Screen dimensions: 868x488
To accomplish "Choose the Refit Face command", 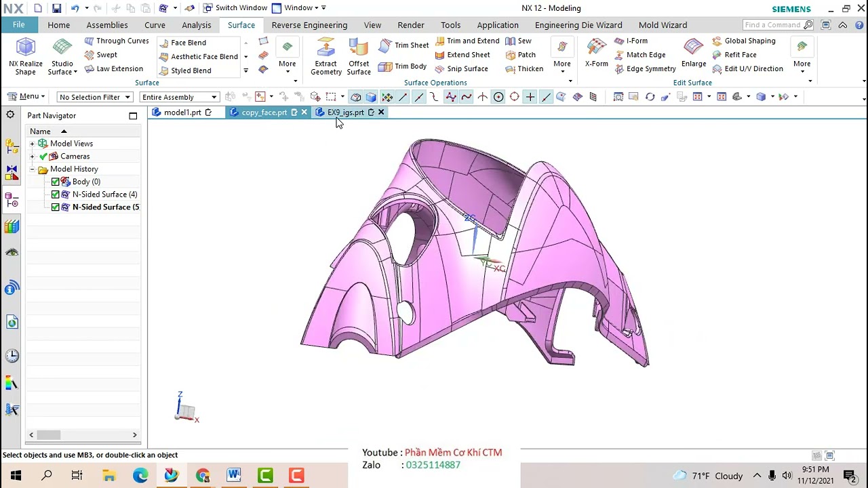I will point(734,55).
